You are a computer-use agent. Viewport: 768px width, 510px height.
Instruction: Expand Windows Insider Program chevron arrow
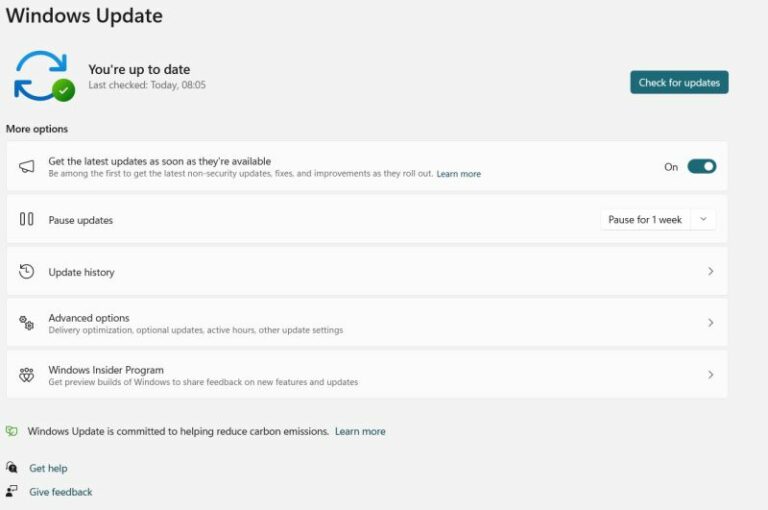(710, 375)
